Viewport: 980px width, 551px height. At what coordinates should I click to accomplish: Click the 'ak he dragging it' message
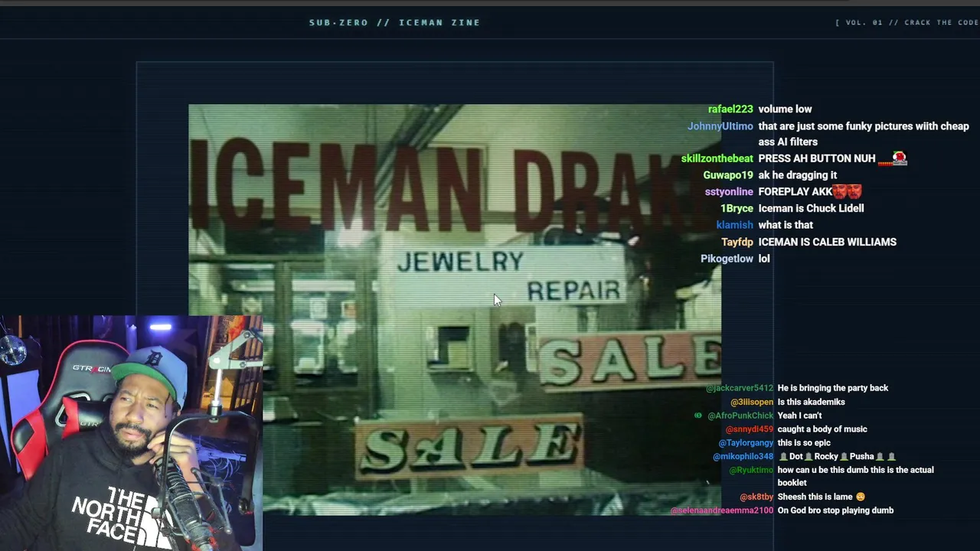(798, 175)
